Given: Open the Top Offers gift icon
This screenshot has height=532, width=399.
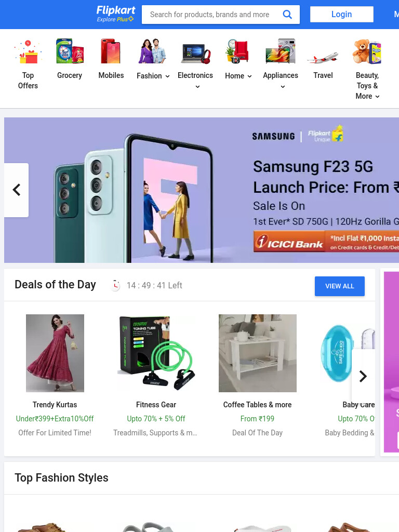Looking at the screenshot, I should [x=28, y=51].
